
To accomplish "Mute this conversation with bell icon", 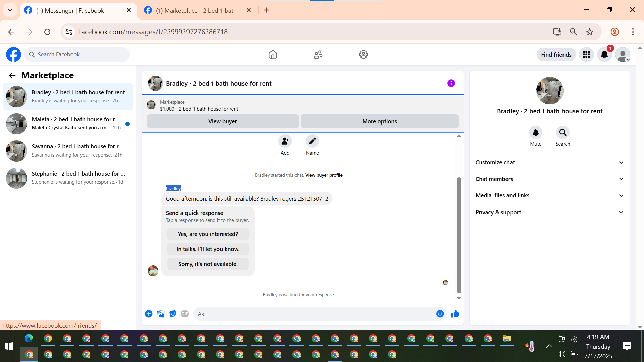I will tap(536, 133).
